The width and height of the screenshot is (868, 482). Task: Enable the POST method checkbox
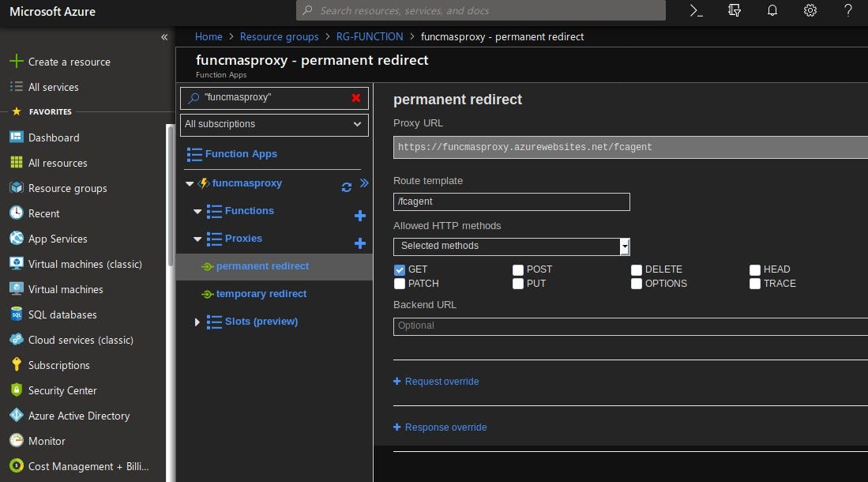coord(517,269)
